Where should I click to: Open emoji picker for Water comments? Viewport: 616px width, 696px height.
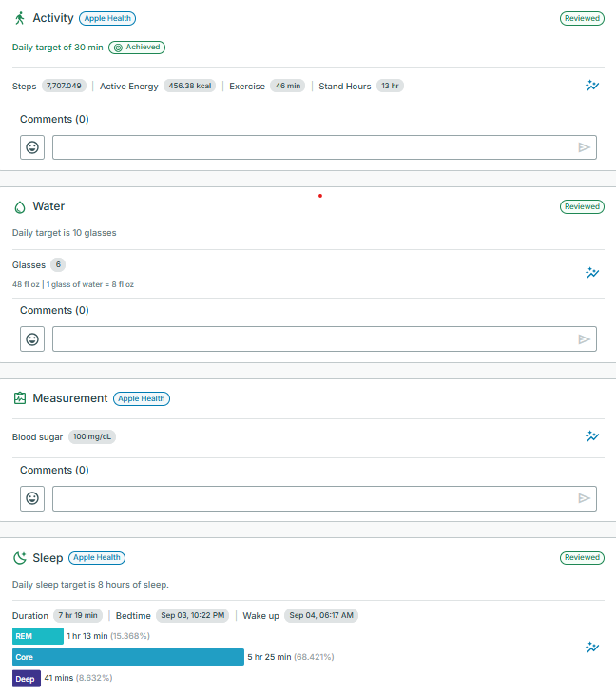click(x=32, y=338)
